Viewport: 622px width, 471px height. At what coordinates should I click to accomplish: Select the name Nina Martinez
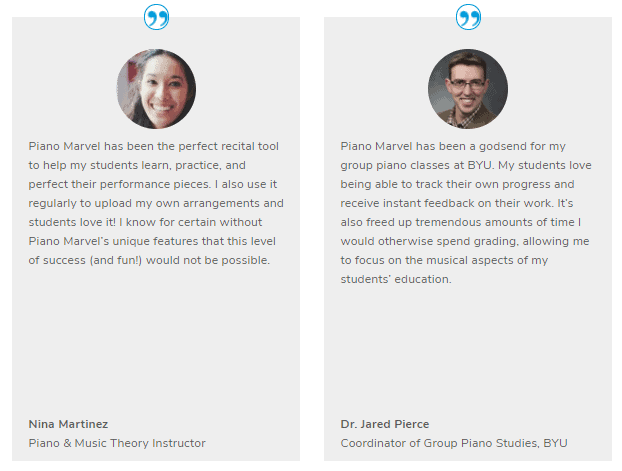[68, 424]
